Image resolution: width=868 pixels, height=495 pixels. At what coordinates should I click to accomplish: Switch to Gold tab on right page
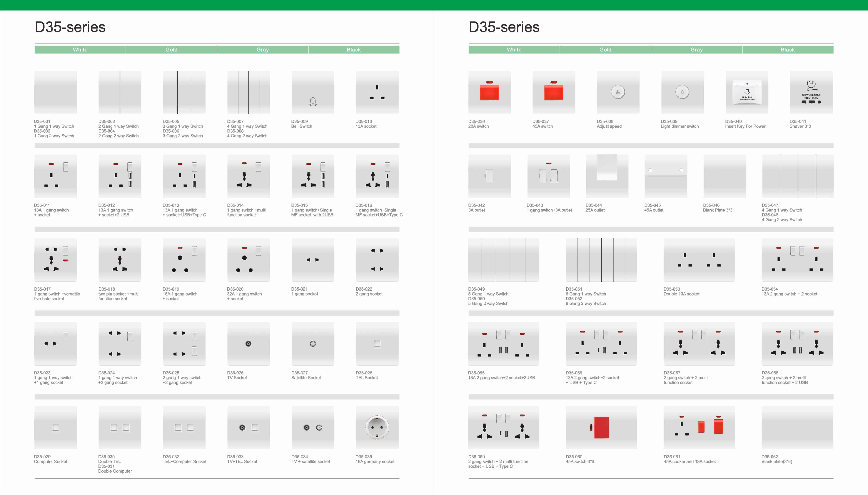(x=605, y=50)
